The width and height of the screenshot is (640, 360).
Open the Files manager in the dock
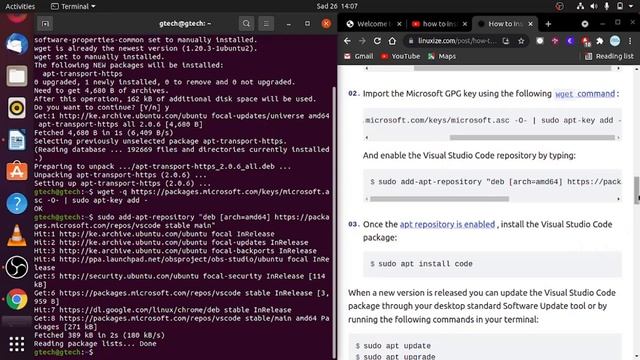coord(17,76)
